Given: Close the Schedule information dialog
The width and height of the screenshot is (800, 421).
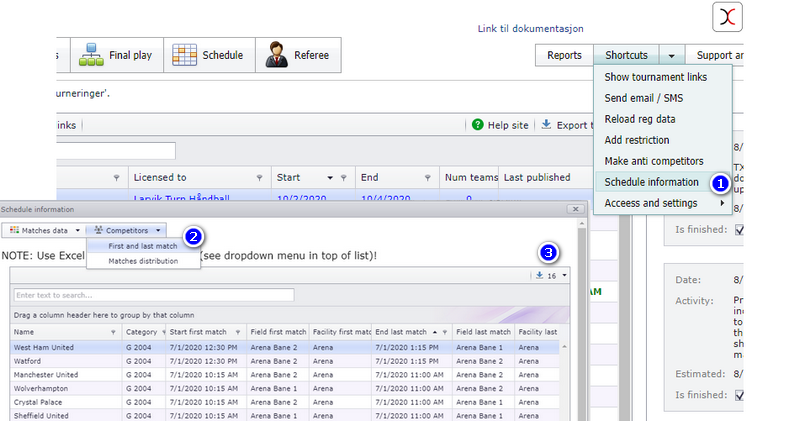Looking at the screenshot, I should pyautogui.click(x=576, y=209).
